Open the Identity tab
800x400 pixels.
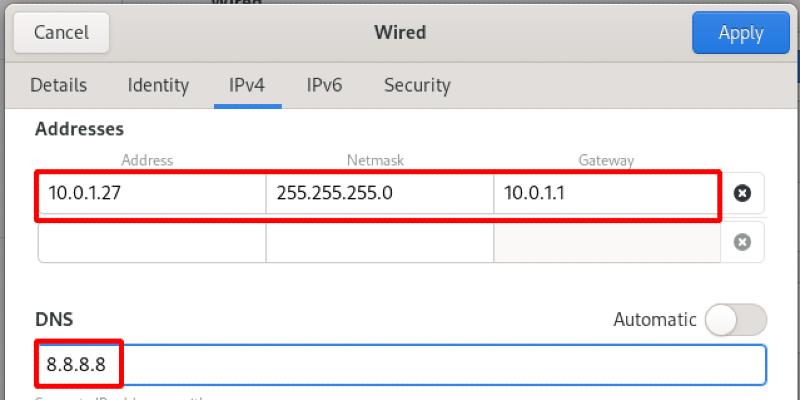[x=158, y=85]
